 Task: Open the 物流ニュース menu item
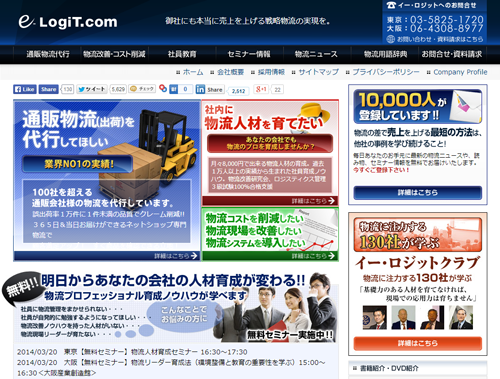point(316,54)
